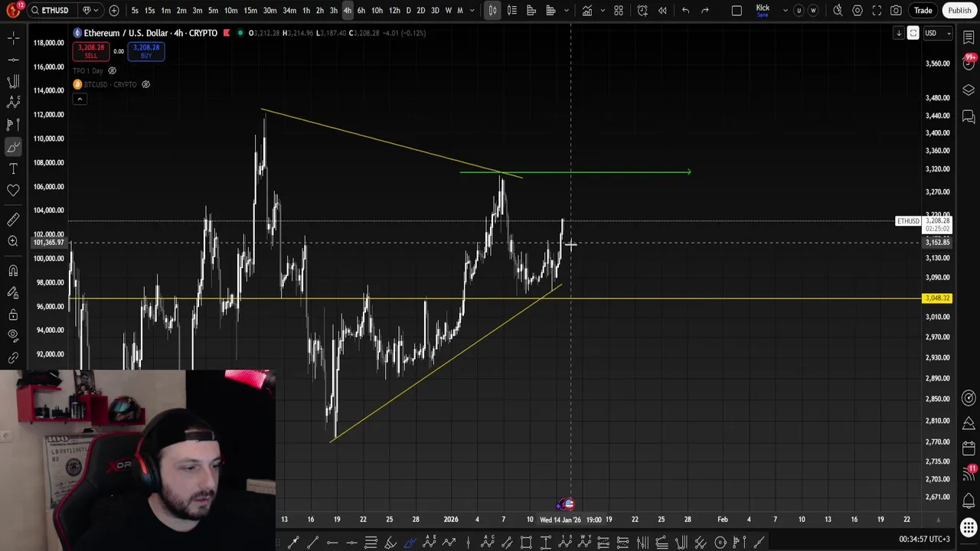This screenshot has width=980, height=551.
Task: Switch to the 6h timeframe
Action: point(361,10)
